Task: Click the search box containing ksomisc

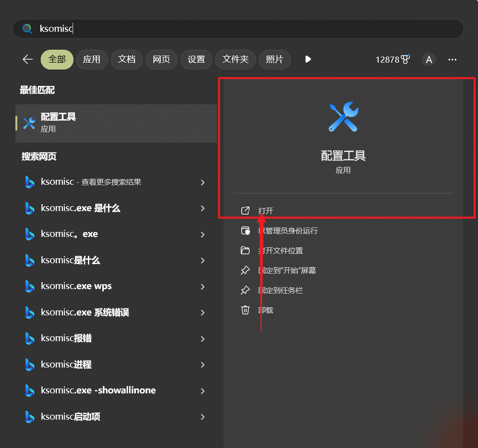Action: click(238, 29)
